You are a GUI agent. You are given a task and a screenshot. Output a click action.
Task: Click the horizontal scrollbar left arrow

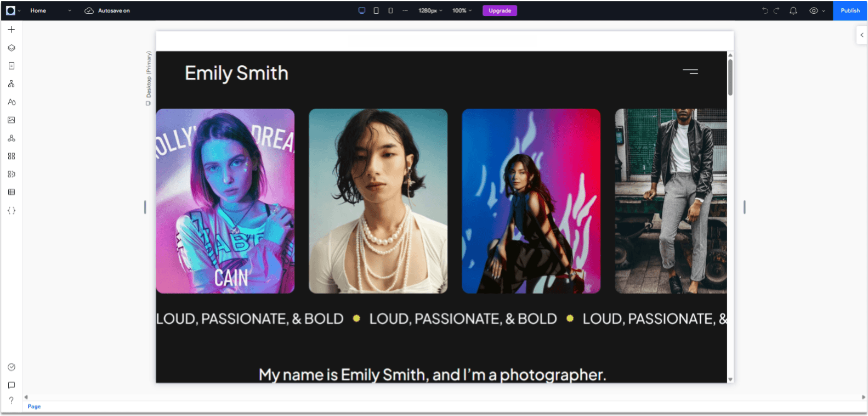(26, 397)
